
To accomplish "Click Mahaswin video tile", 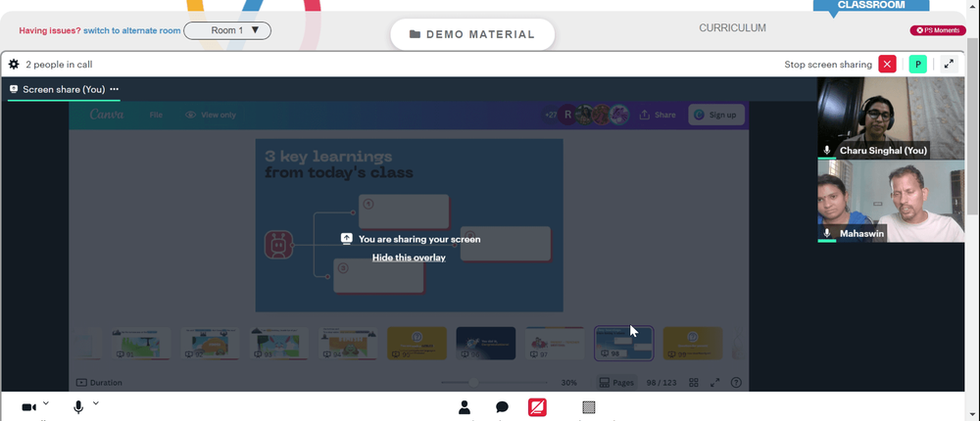I will tap(891, 201).
